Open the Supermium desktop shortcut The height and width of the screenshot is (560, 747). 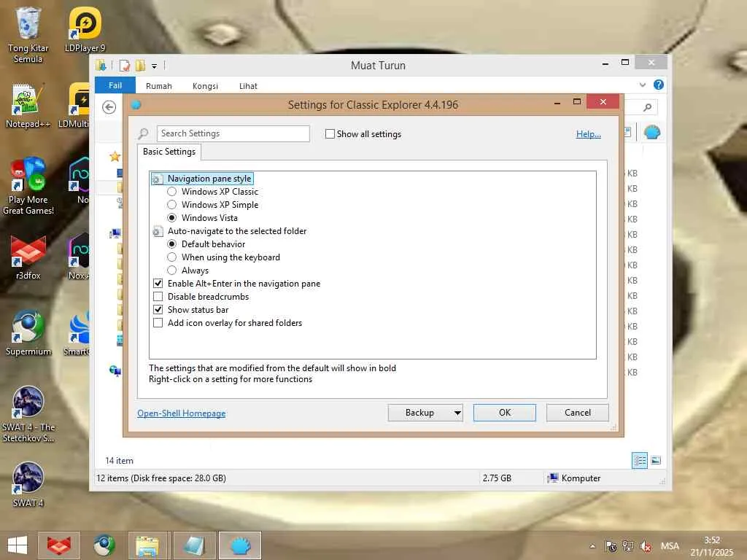28,332
